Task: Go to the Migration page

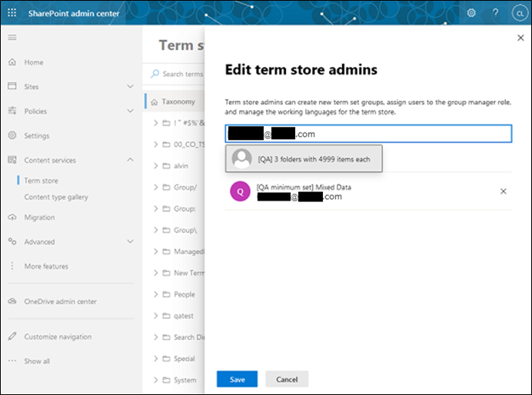Action: [39, 217]
